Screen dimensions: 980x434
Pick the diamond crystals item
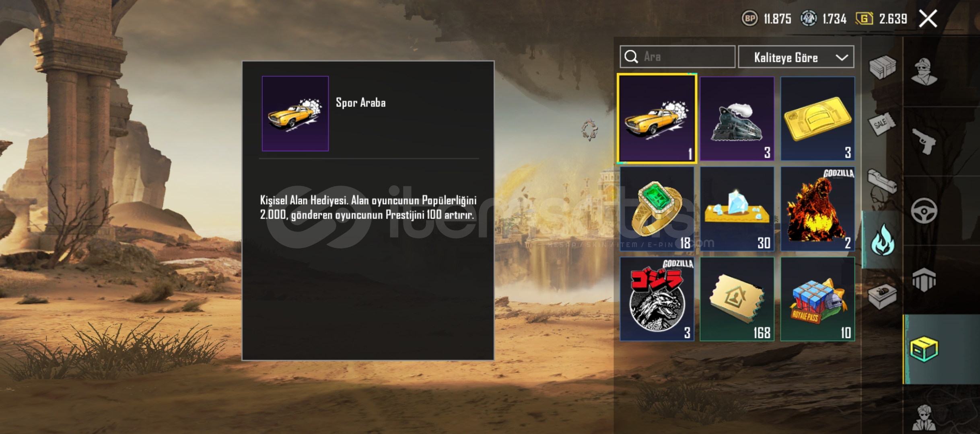(737, 209)
